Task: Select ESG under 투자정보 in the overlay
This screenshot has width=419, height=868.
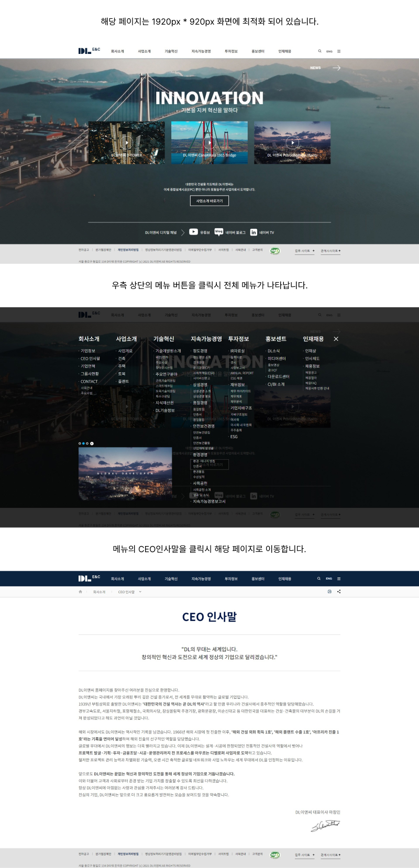Action: (234, 437)
